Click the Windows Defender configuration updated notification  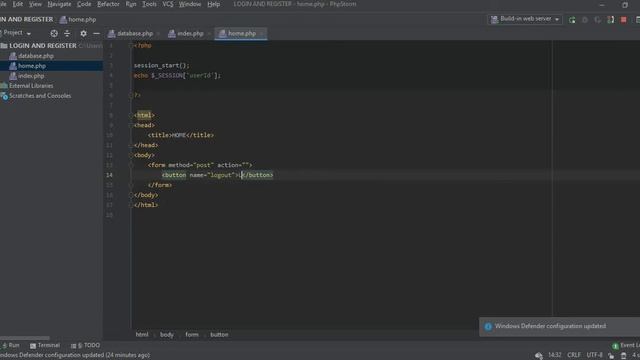tap(560, 326)
